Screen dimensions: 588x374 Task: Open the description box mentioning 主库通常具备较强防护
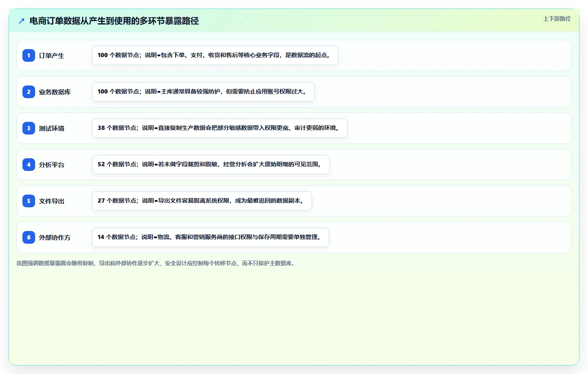pyautogui.click(x=203, y=92)
